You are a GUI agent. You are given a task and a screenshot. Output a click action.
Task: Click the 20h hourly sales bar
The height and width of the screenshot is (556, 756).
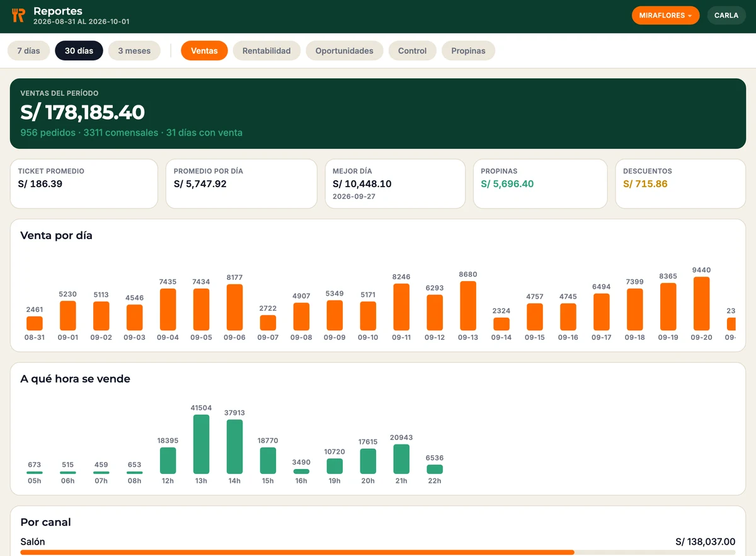click(x=368, y=461)
